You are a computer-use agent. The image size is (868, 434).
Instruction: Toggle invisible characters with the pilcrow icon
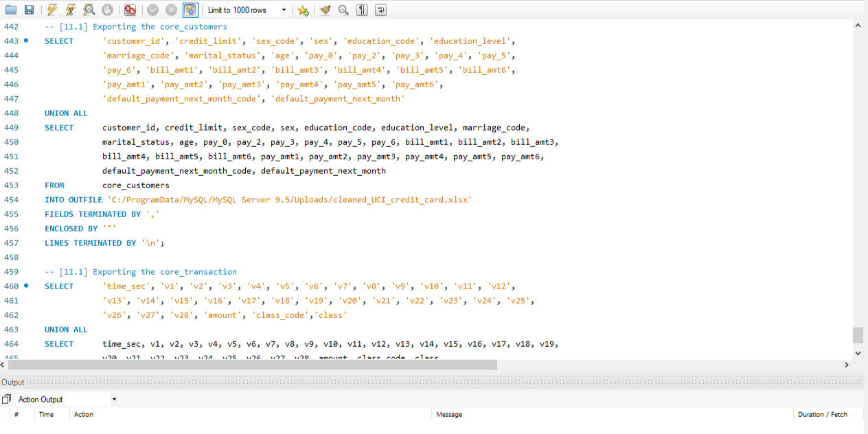click(x=362, y=10)
